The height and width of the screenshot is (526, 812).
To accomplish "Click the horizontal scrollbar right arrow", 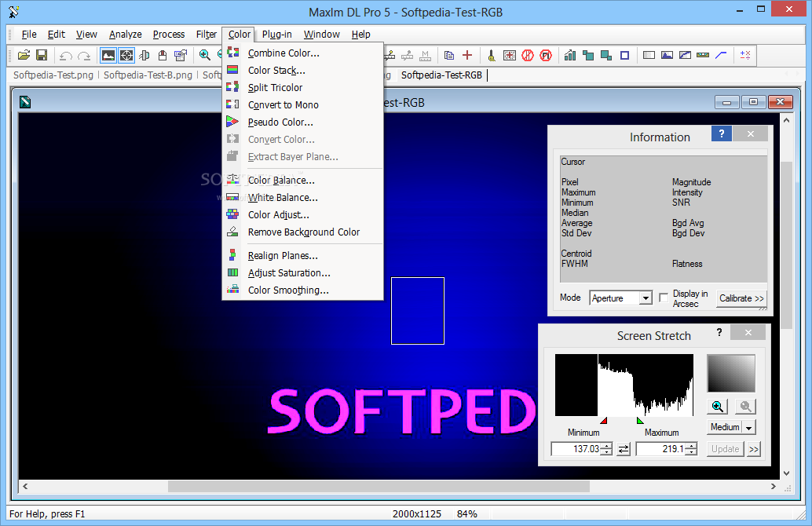I will click(x=774, y=487).
